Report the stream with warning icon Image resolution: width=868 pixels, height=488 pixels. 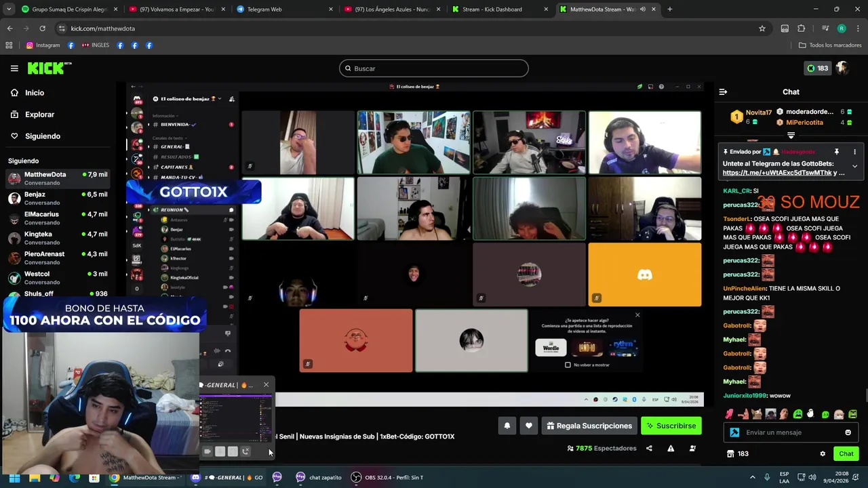[671, 448]
